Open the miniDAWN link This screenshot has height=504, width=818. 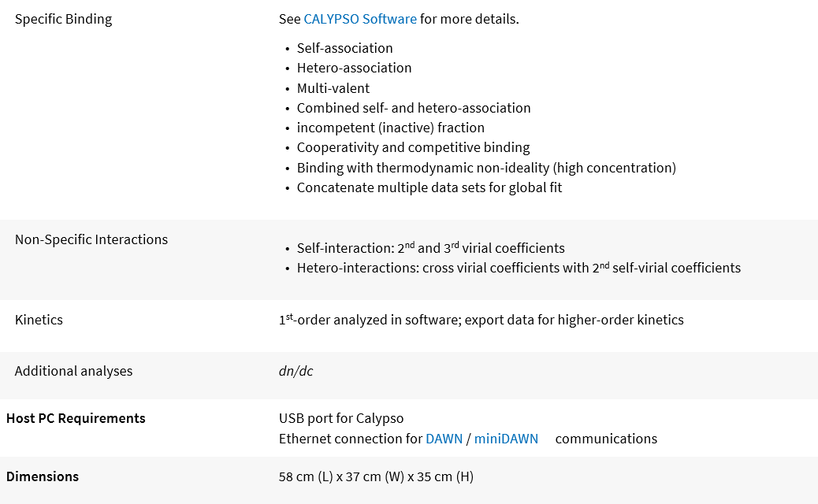click(x=506, y=439)
